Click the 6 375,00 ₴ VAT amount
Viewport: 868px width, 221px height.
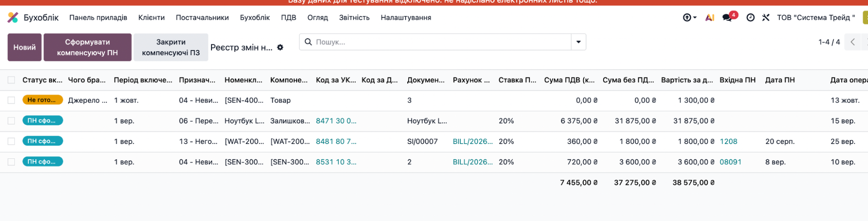tap(579, 121)
